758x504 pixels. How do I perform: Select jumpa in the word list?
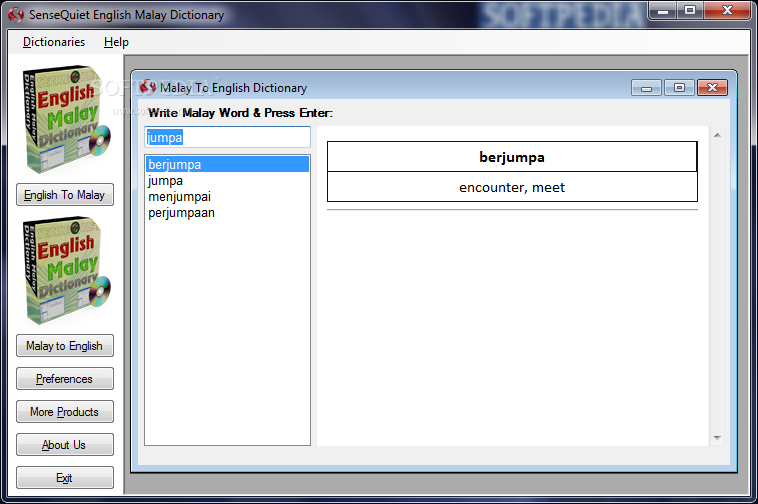(x=227, y=181)
